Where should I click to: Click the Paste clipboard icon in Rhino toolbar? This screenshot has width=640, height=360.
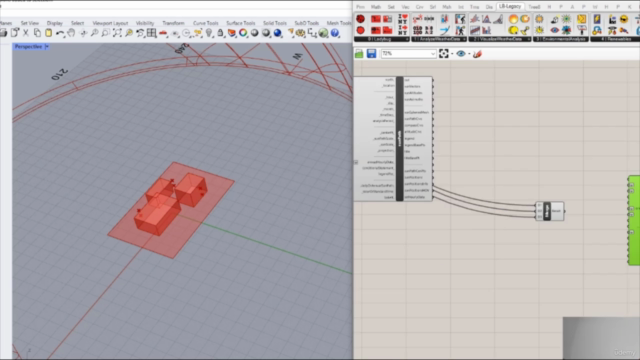tap(48, 33)
